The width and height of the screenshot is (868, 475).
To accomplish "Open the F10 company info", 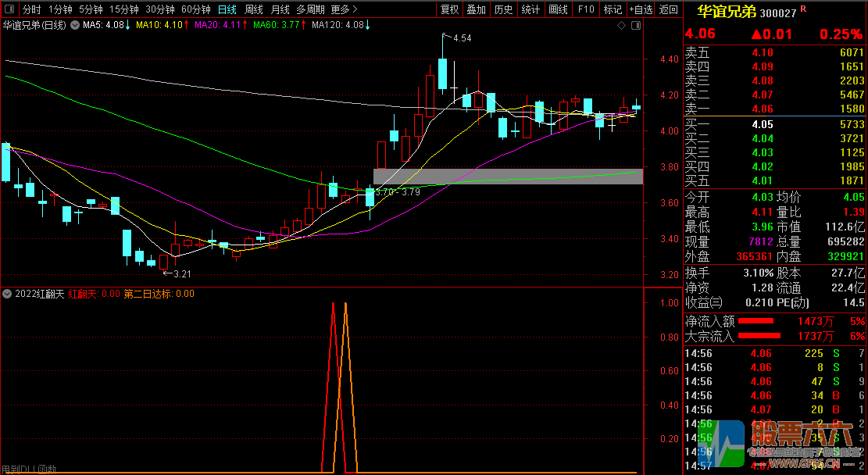I will (x=585, y=9).
